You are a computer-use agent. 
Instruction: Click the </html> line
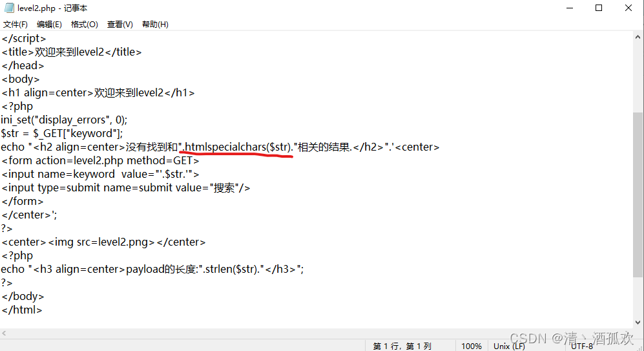click(22, 310)
